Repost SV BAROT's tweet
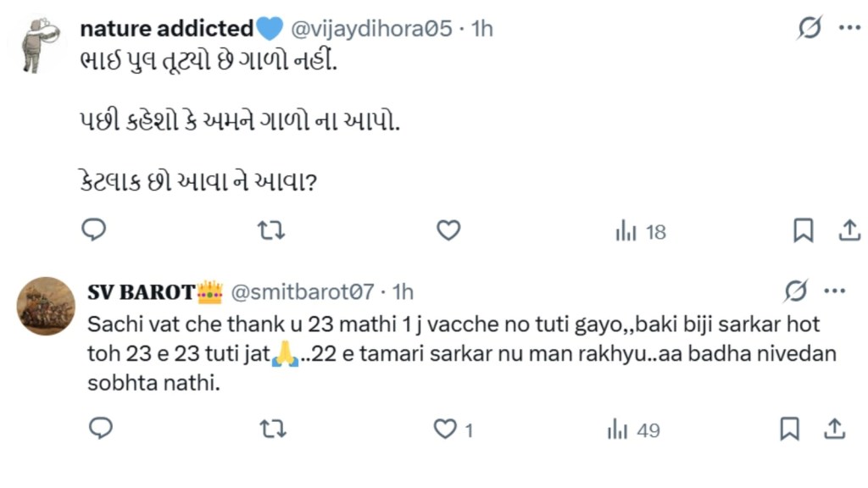 (x=271, y=430)
